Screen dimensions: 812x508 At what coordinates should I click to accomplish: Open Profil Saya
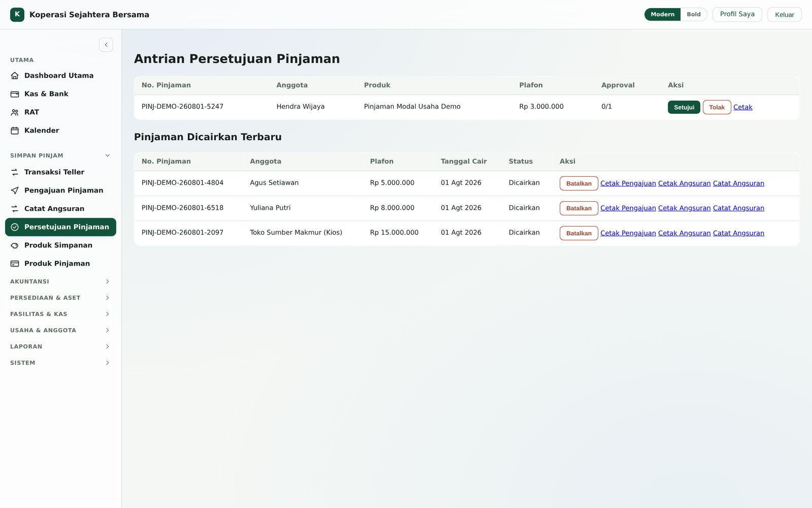coord(737,14)
